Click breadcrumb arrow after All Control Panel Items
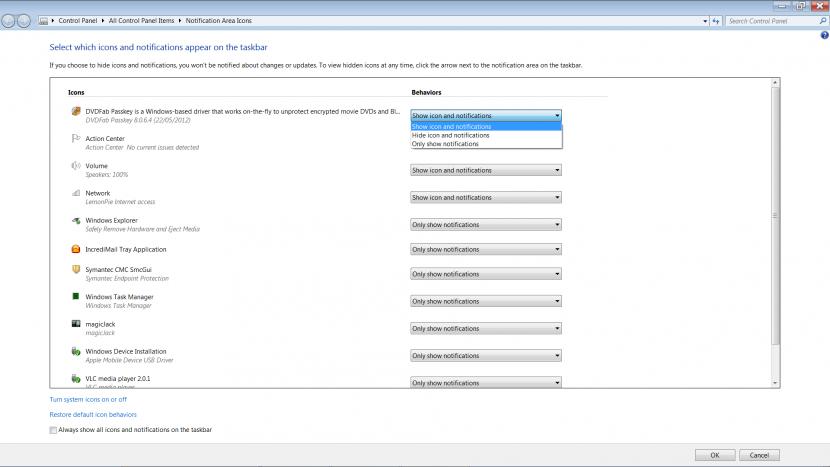 [x=179, y=21]
